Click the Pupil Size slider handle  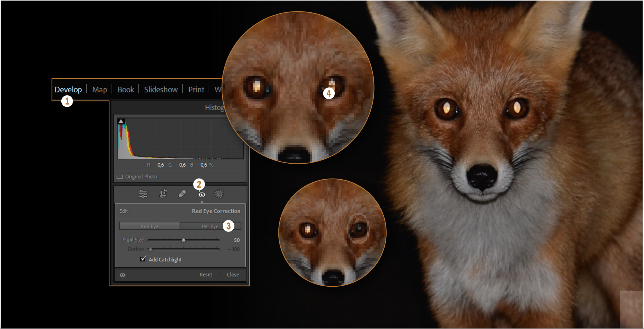183,240
